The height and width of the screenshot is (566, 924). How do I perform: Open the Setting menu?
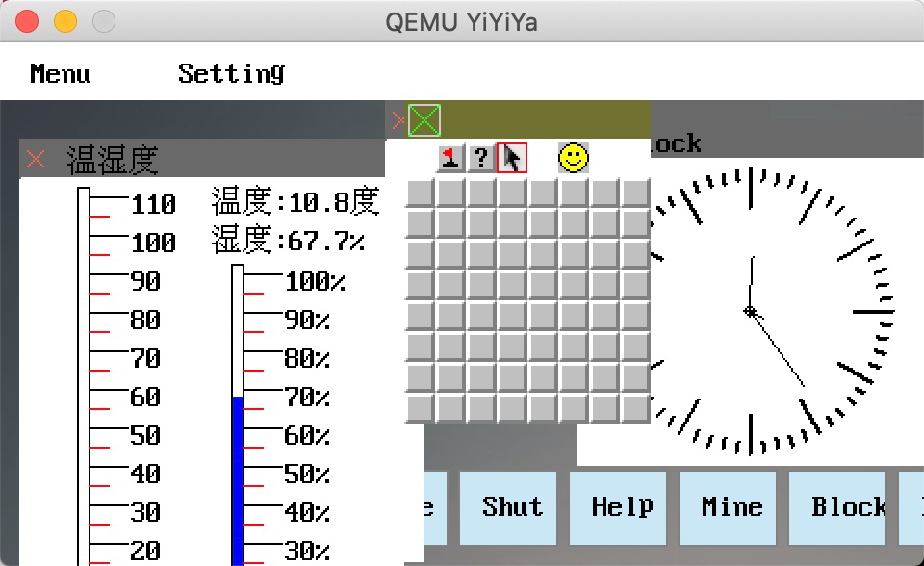pos(232,74)
